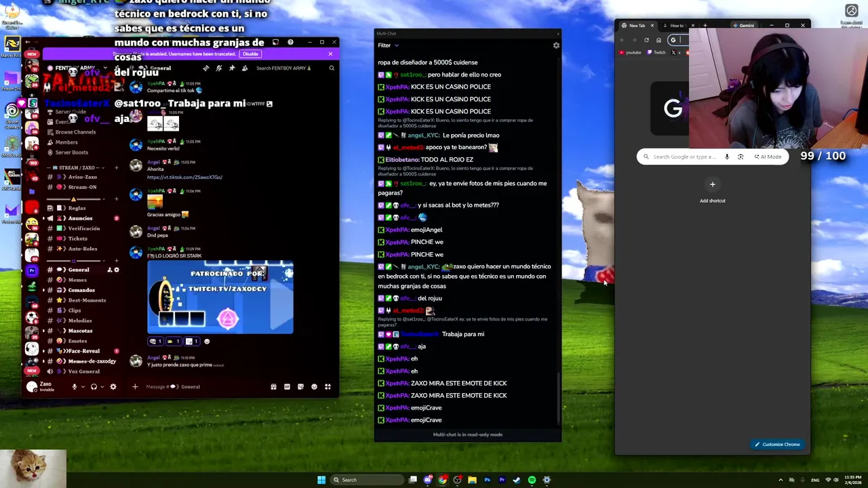Open Multi-Chat Filter dropdown
868x488 pixels.
(x=389, y=45)
